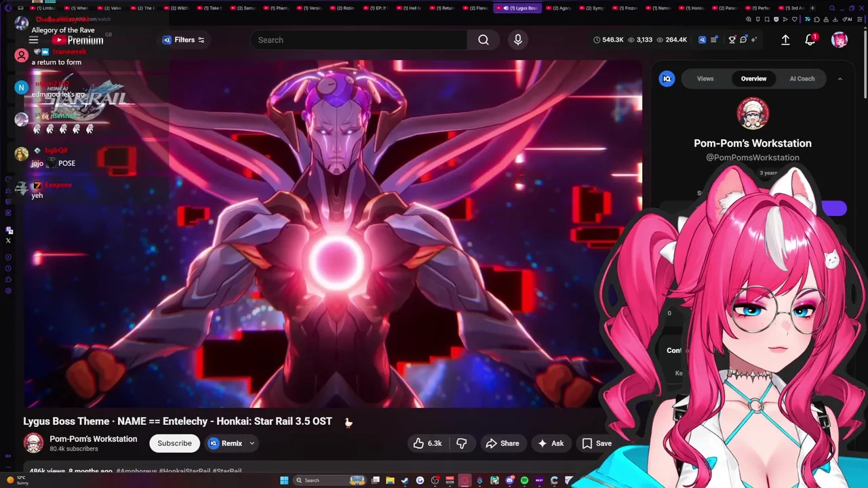Open Spotify from the taskbar

pos(524,481)
